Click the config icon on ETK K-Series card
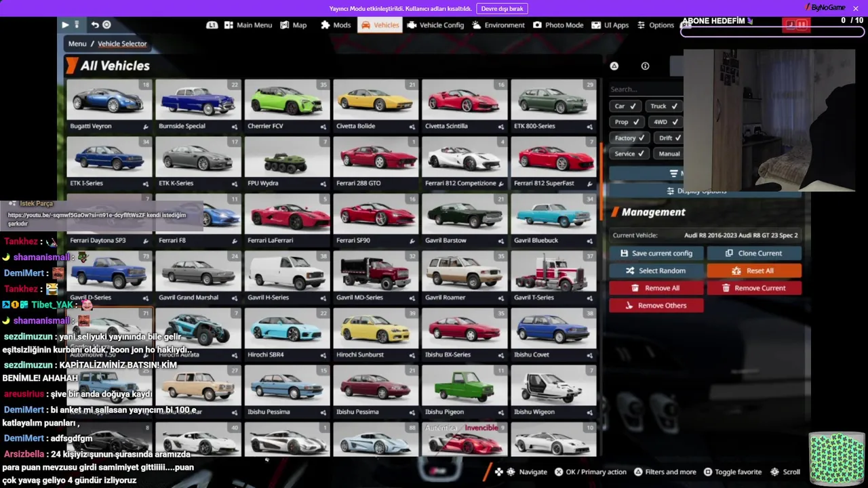The width and height of the screenshot is (868, 488). click(235, 184)
